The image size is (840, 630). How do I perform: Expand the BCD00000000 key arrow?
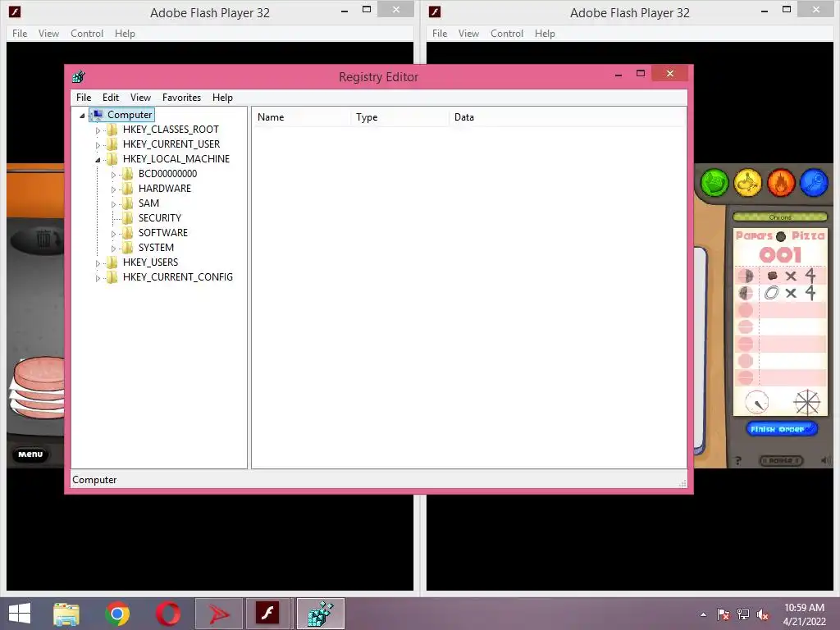(113, 175)
